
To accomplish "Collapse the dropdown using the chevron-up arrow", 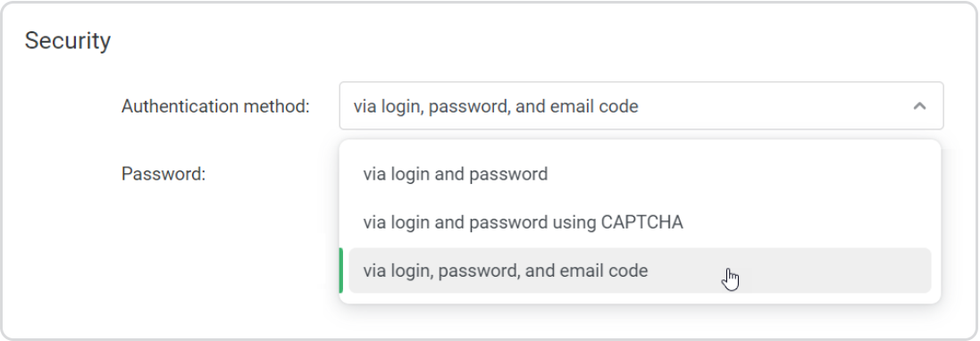I will coord(918,106).
